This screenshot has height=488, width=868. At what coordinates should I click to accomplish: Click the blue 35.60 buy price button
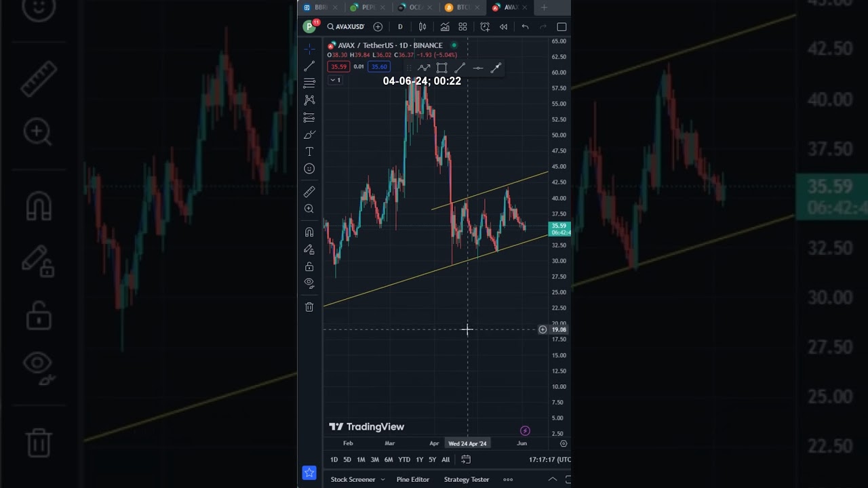coord(379,66)
